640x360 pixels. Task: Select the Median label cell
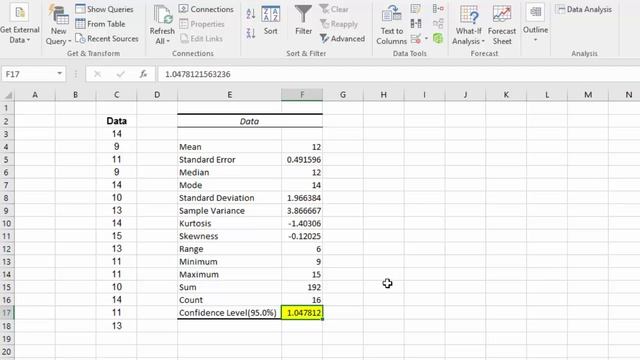coord(229,172)
